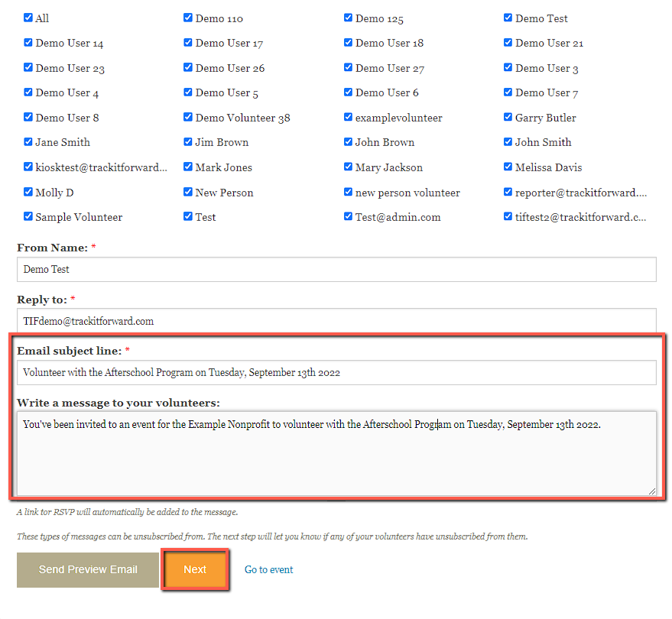Uncheck New Person
The height and width of the screenshot is (619, 672).
click(x=188, y=192)
